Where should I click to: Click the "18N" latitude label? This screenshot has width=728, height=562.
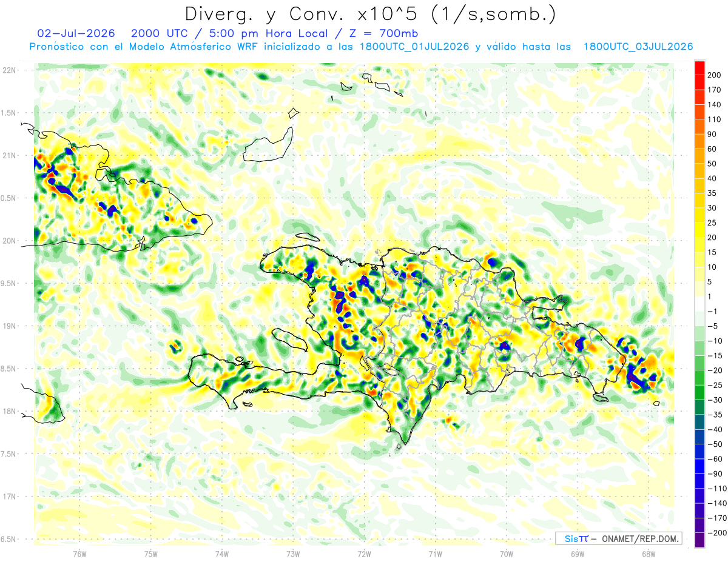pos(10,412)
